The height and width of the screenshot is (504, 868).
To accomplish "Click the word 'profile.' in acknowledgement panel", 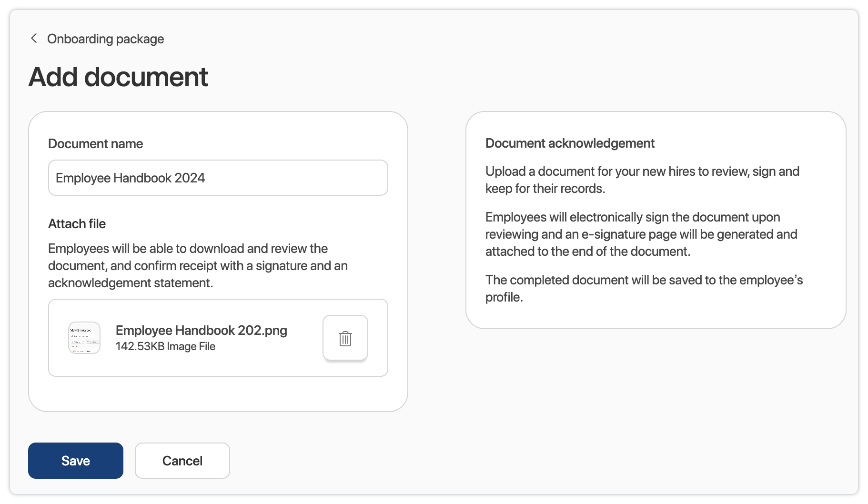I will (x=504, y=297).
